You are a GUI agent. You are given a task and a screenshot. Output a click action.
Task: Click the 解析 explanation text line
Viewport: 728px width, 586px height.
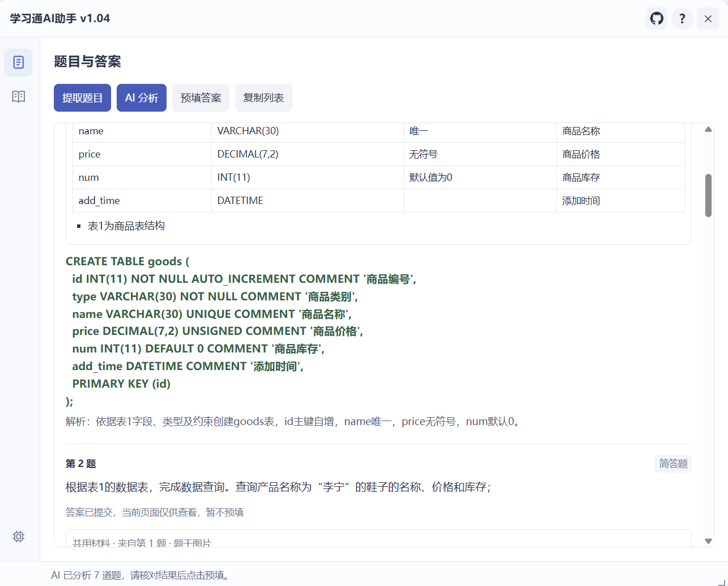pyautogui.click(x=293, y=422)
